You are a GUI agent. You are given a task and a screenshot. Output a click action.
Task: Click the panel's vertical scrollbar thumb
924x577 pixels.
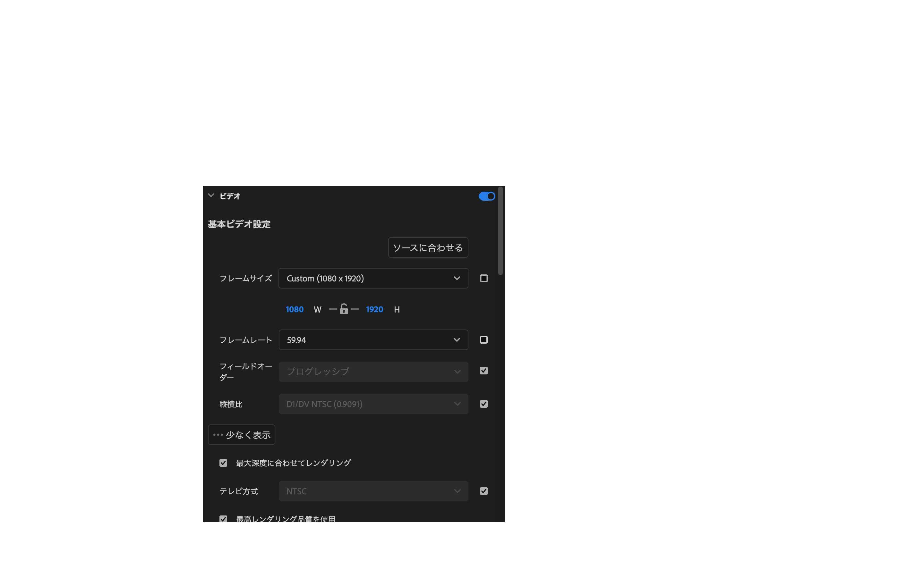point(501,231)
